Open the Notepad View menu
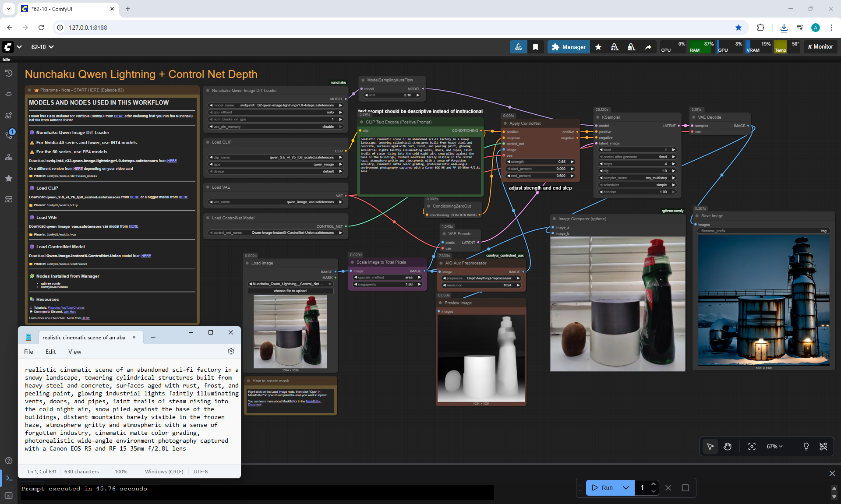The image size is (841, 504). coord(74,352)
